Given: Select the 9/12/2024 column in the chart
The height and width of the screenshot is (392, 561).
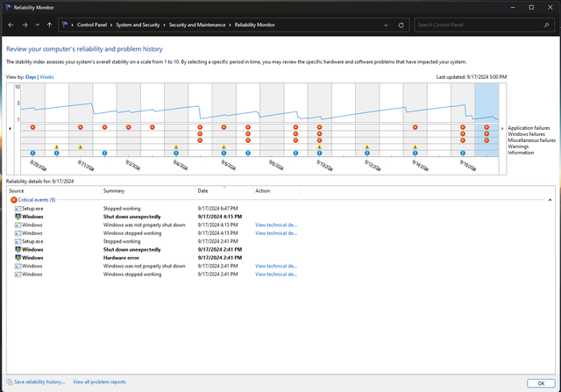Looking at the screenshot, I should click(x=367, y=120).
